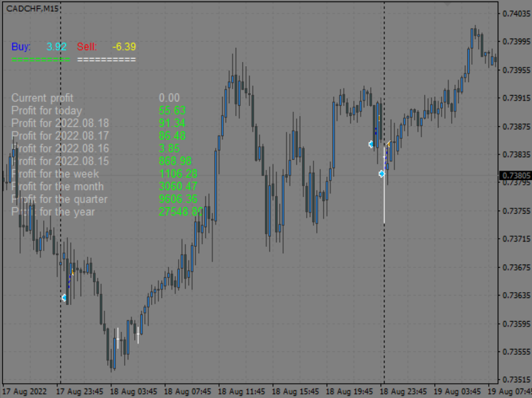532x398 pixels.
Task: Click the blue Buy: label
Action: 21,47
